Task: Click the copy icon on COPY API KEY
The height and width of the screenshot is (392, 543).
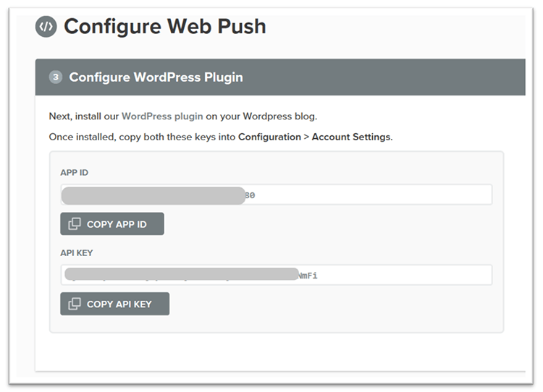Action: pos(75,304)
